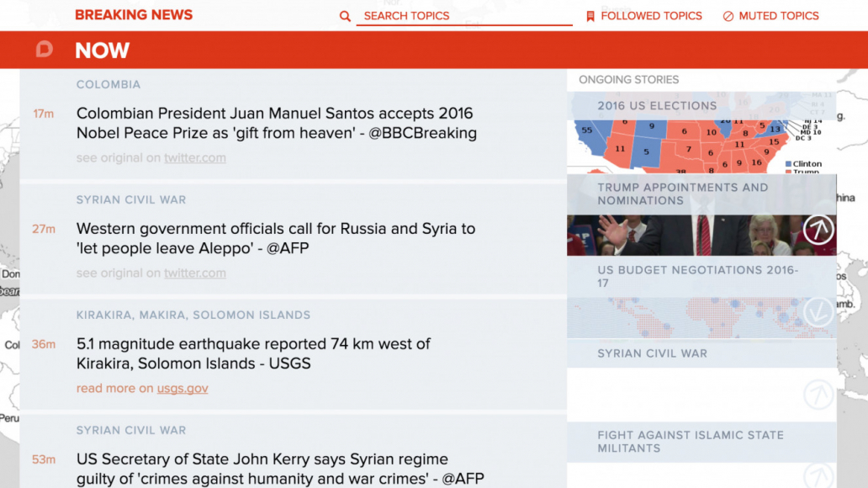Viewport: 868px width, 488px height.
Task: Open Muted Topics
Action: (x=770, y=16)
